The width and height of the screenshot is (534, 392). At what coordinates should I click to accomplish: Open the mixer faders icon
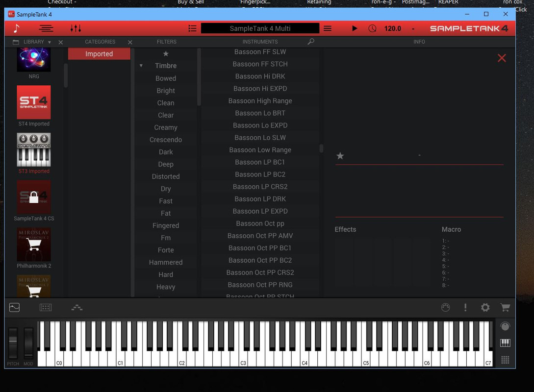pos(76,28)
